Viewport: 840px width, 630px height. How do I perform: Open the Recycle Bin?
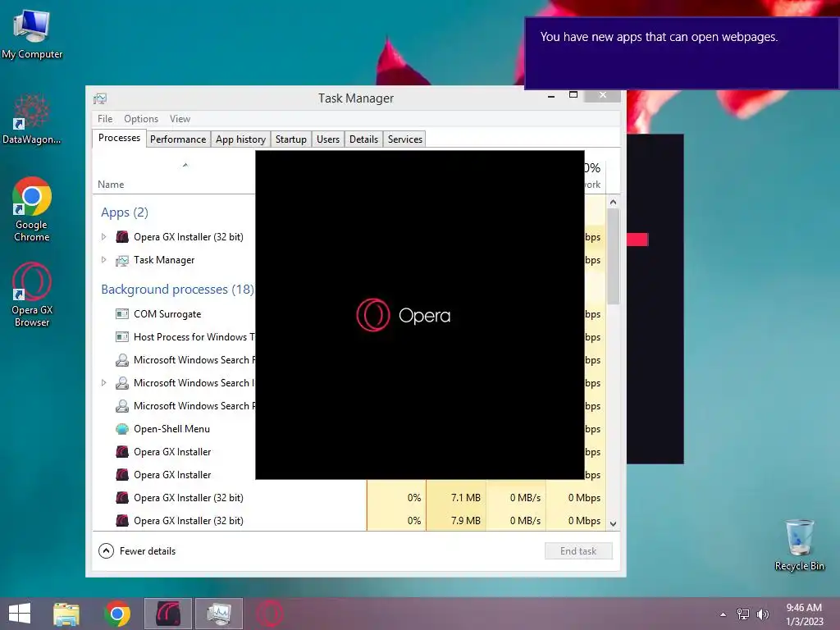pyautogui.click(x=799, y=545)
